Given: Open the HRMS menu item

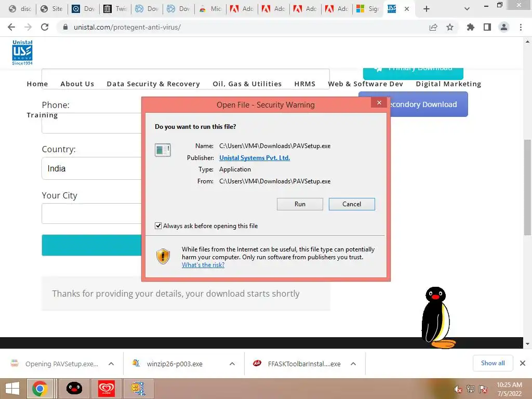Looking at the screenshot, I should 304,84.
